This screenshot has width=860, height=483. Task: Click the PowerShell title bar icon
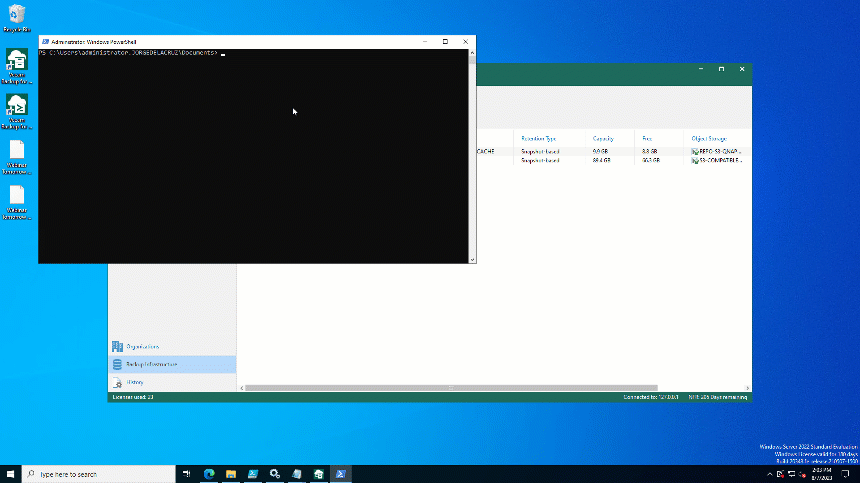point(46,42)
